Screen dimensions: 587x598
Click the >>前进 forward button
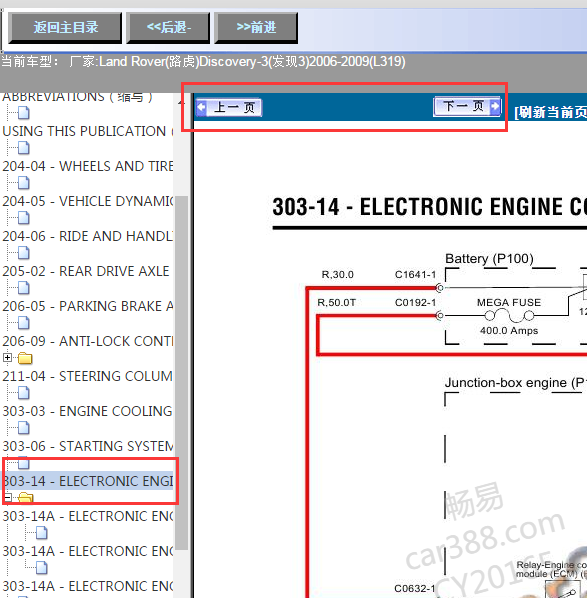point(256,27)
